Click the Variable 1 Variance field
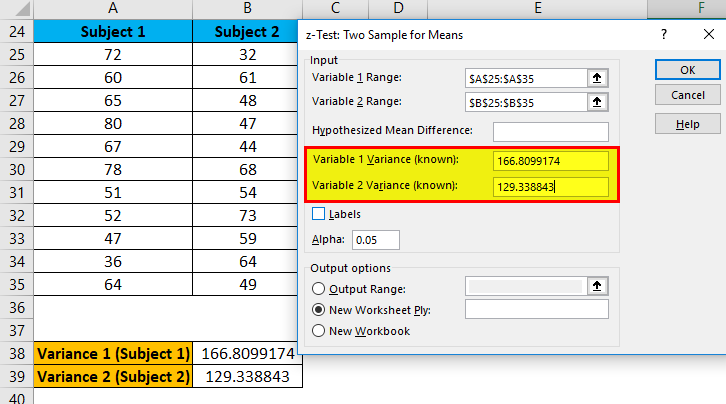Screen dimensions: 726x404 tap(551, 161)
